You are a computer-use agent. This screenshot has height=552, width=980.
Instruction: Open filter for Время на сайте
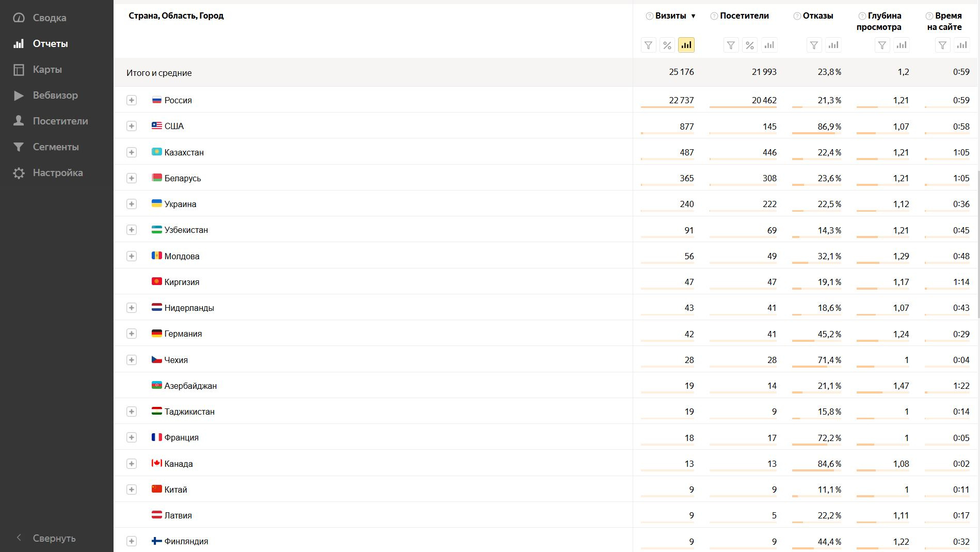942,45
